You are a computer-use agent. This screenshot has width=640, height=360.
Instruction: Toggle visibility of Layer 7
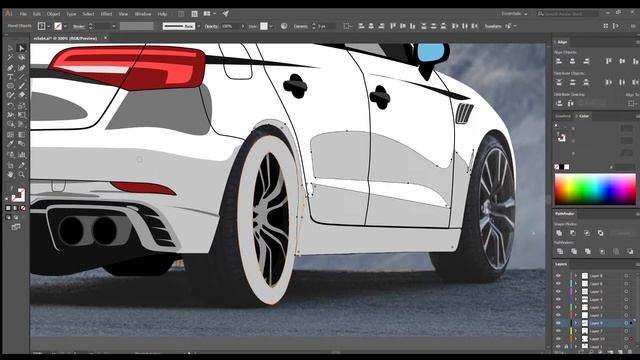coord(558,331)
